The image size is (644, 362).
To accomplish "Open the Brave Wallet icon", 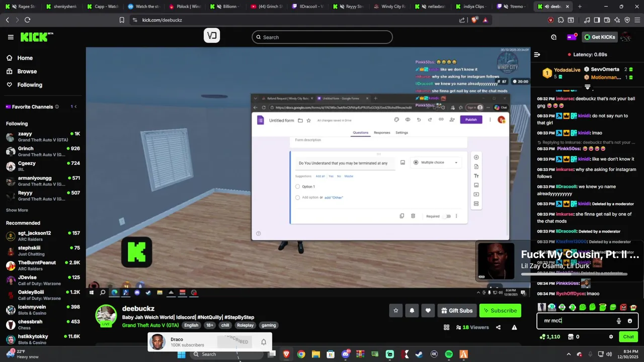I will pos(607,20).
